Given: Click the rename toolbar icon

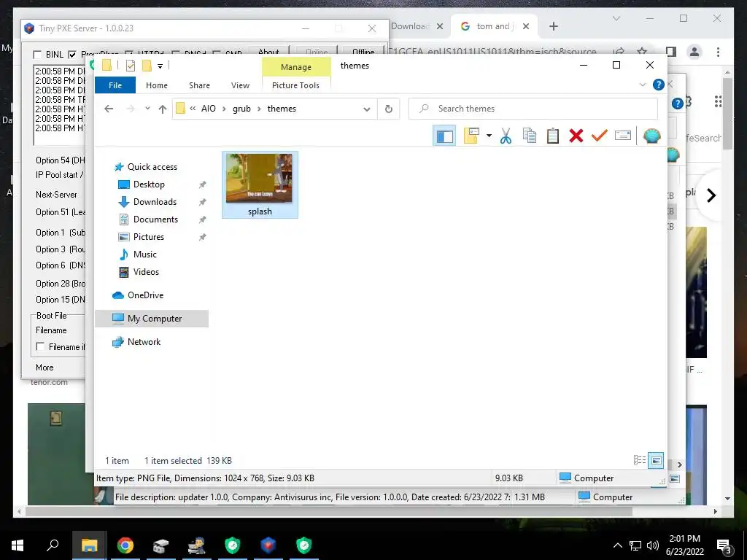Looking at the screenshot, I should click(623, 136).
